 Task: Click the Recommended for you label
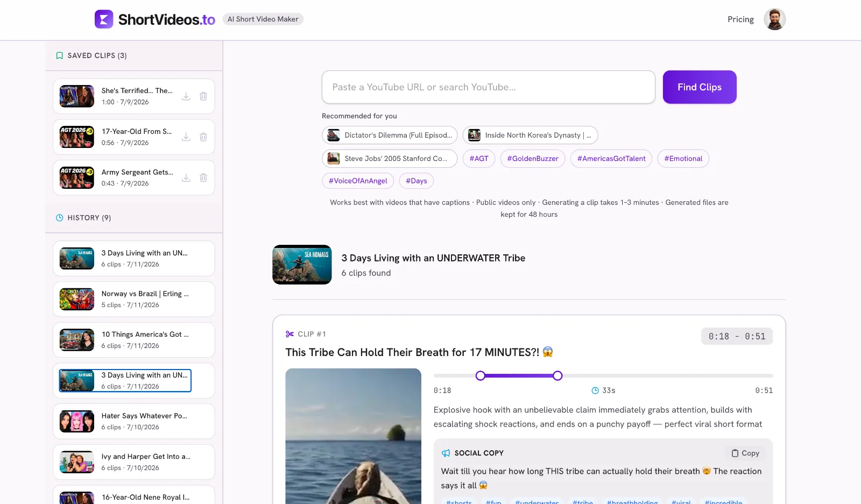coord(359,116)
